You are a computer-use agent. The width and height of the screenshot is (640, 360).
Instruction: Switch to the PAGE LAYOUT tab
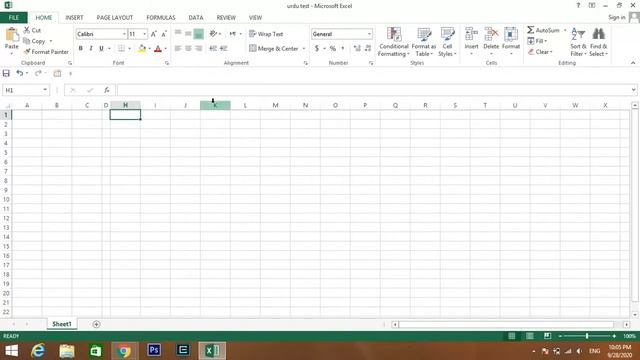pos(115,18)
